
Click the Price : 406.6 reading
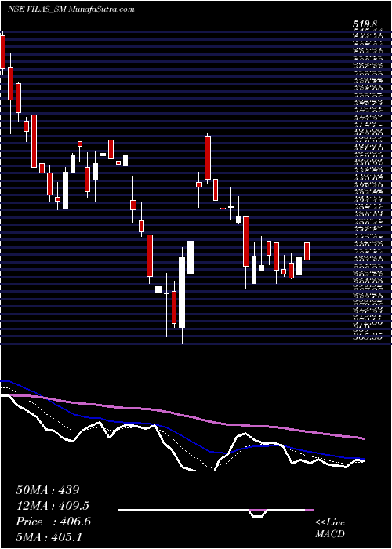[x=53, y=522]
